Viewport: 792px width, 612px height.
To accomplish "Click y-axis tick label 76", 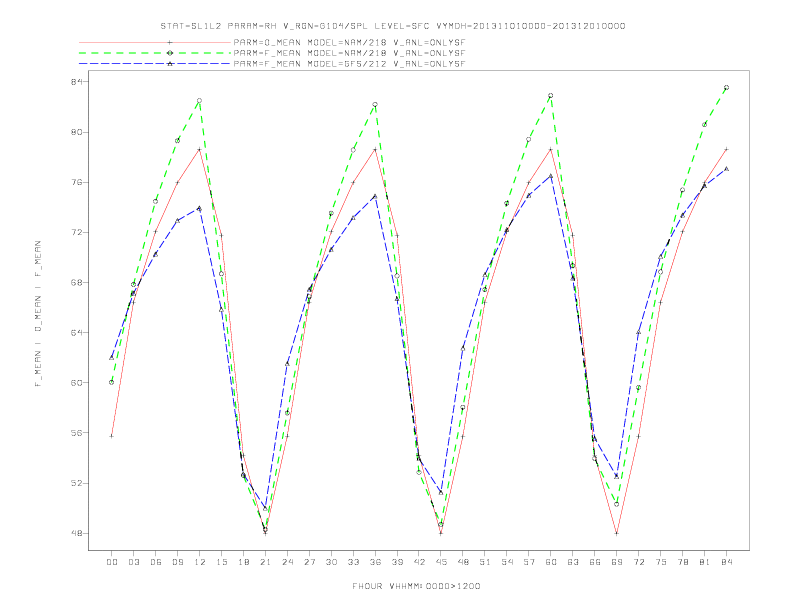I will 76,182.
